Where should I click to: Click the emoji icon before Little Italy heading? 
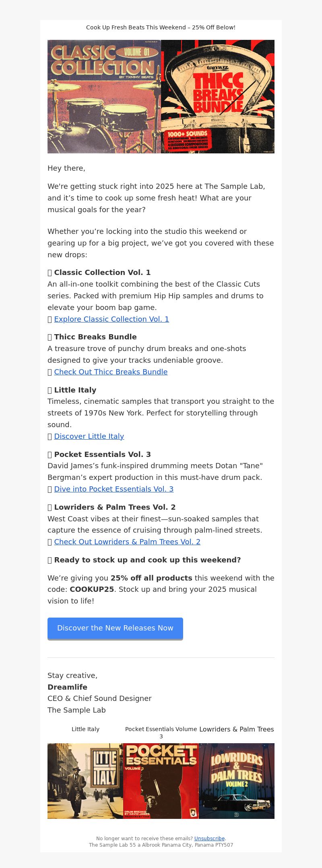tap(50, 390)
